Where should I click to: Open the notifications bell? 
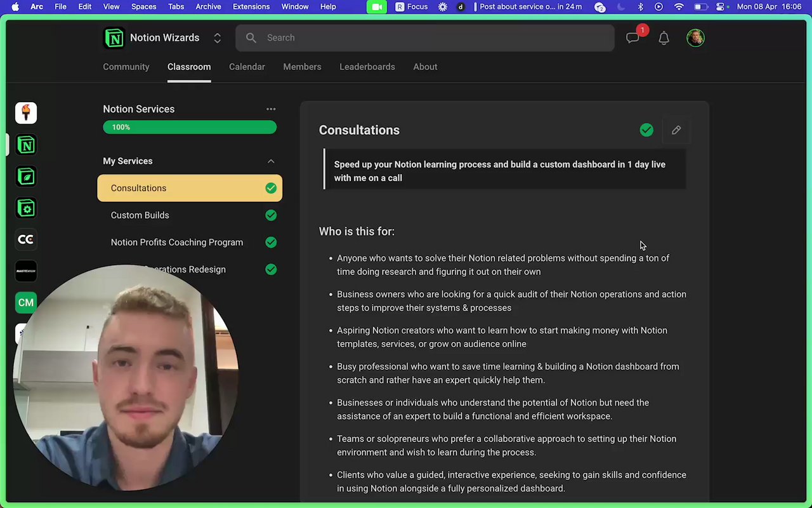(664, 38)
